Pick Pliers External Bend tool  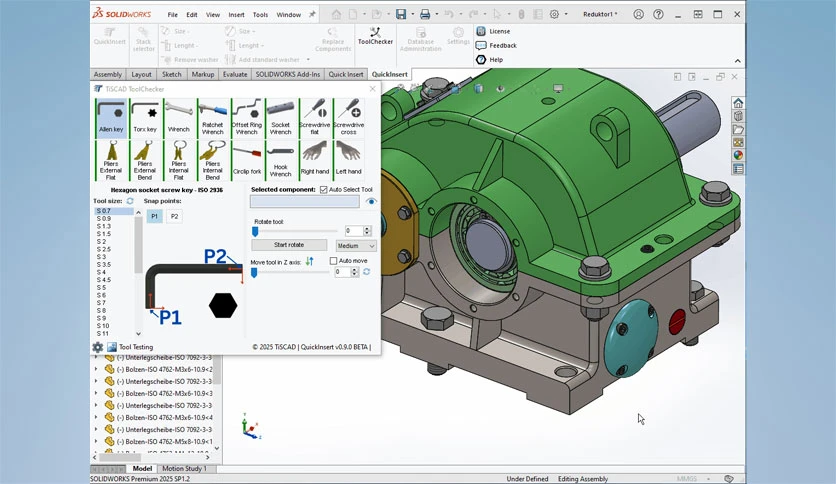145,160
